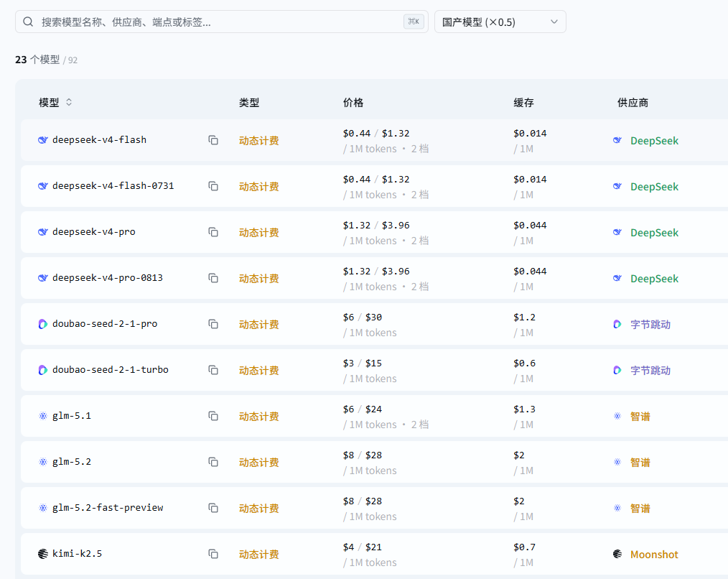Copy the glm-5.1 model name

tap(213, 416)
